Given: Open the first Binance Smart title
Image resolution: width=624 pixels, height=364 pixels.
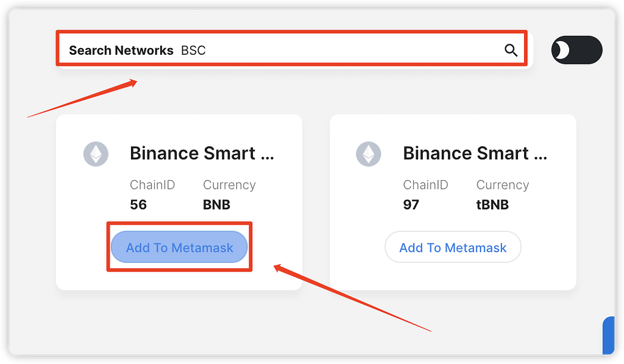Looking at the screenshot, I should (x=202, y=153).
